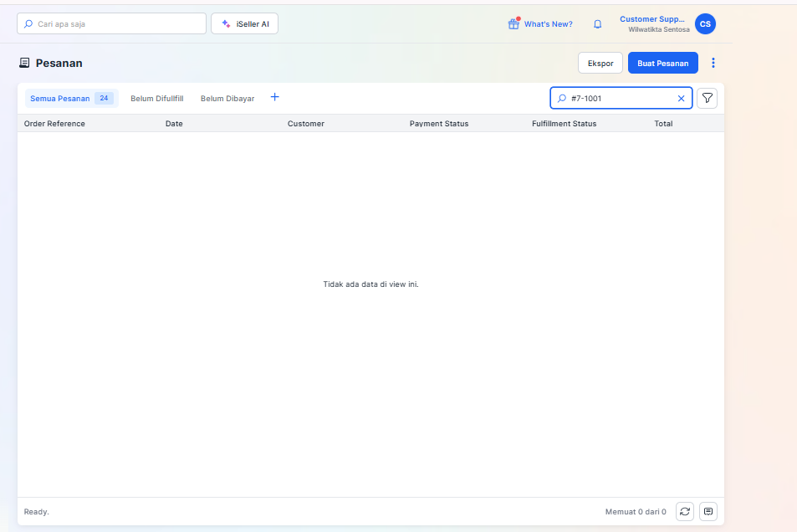Switch to Belum Difullfill tab

click(157, 99)
